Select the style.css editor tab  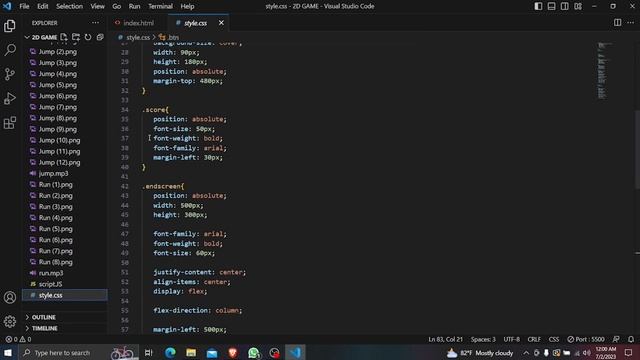(x=196, y=23)
